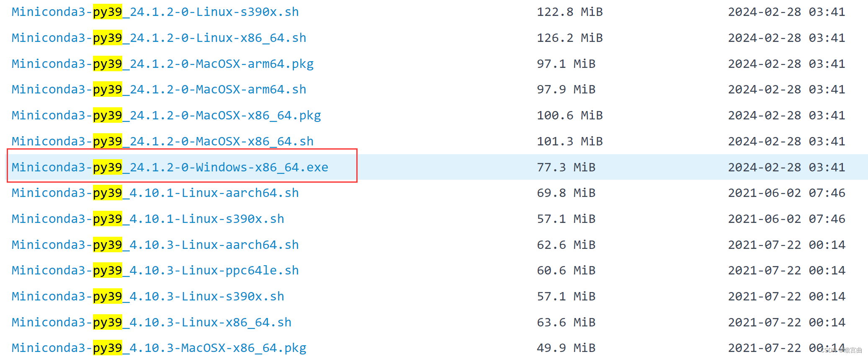This screenshot has height=357, width=868.
Task: Download Miniconda3-py39_4.10.3-Linux-x86_64.sh
Action: (x=152, y=323)
